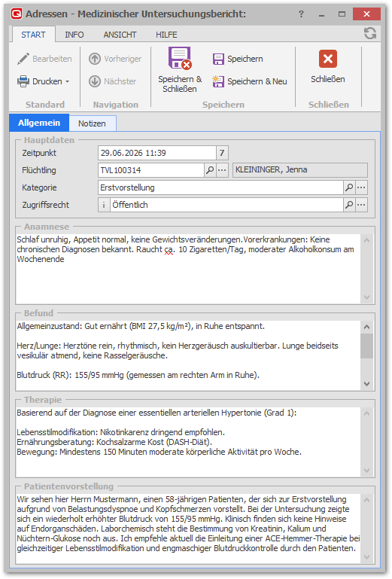
Task: Click the Drucken printer icon
Action: (x=23, y=81)
